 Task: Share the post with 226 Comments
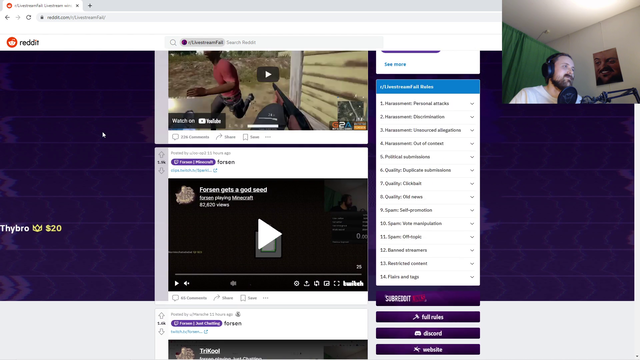click(226, 137)
